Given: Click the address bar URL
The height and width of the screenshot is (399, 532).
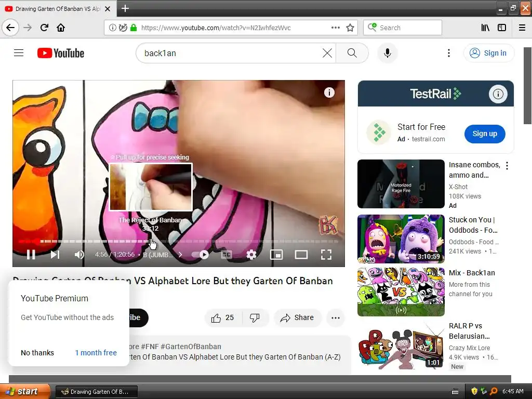Looking at the screenshot, I should pos(216,28).
